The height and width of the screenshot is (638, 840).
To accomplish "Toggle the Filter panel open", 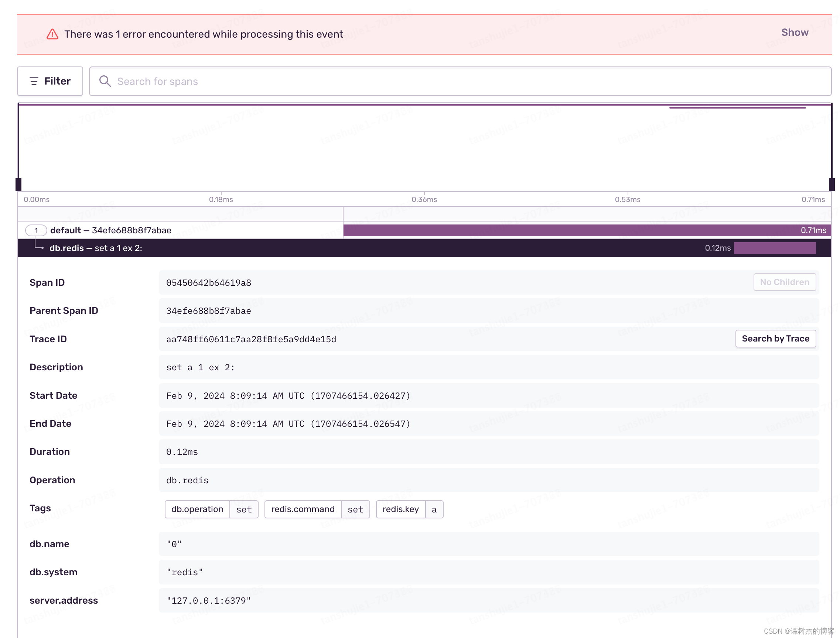I will coord(49,80).
